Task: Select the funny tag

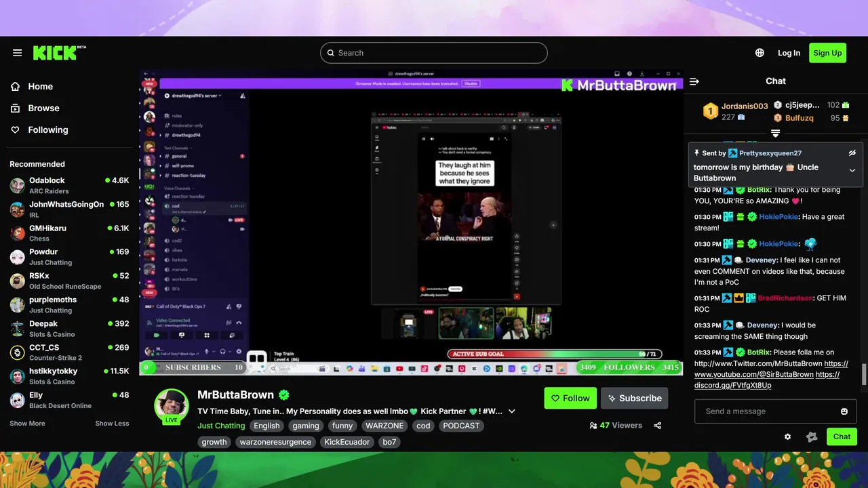Action: (342, 426)
